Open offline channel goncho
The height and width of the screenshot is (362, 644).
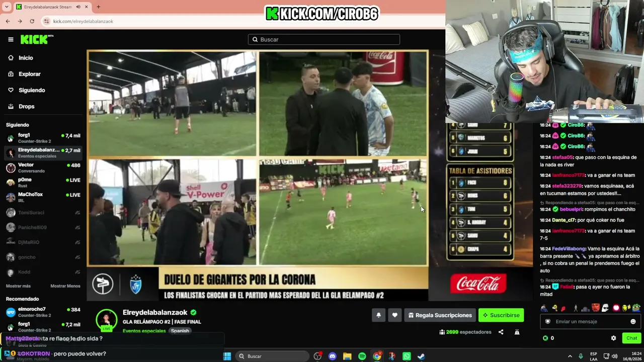coord(43,257)
